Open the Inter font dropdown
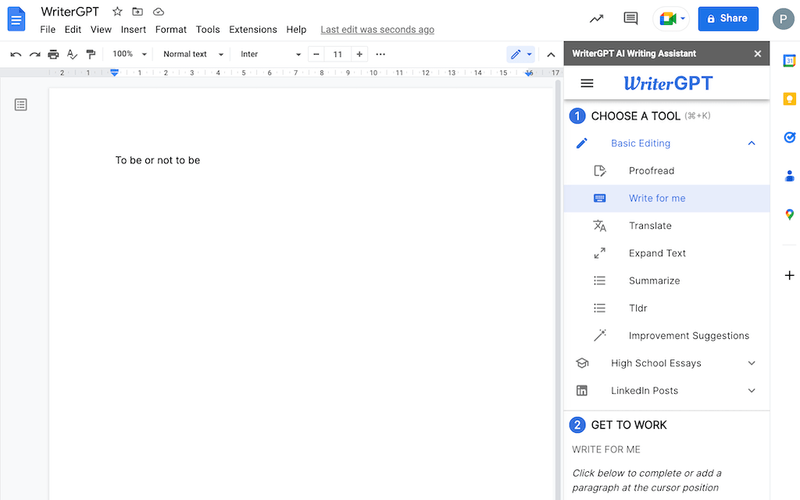 point(270,54)
